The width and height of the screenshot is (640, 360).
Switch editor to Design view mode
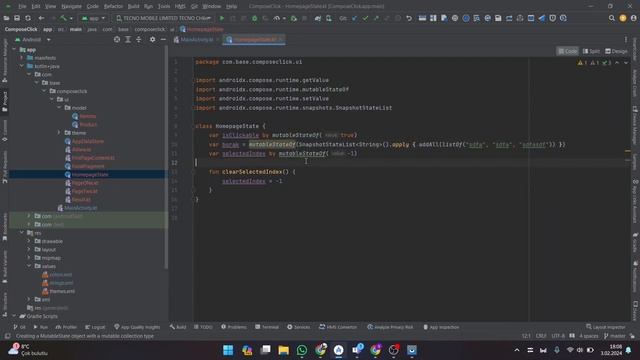click(616, 51)
